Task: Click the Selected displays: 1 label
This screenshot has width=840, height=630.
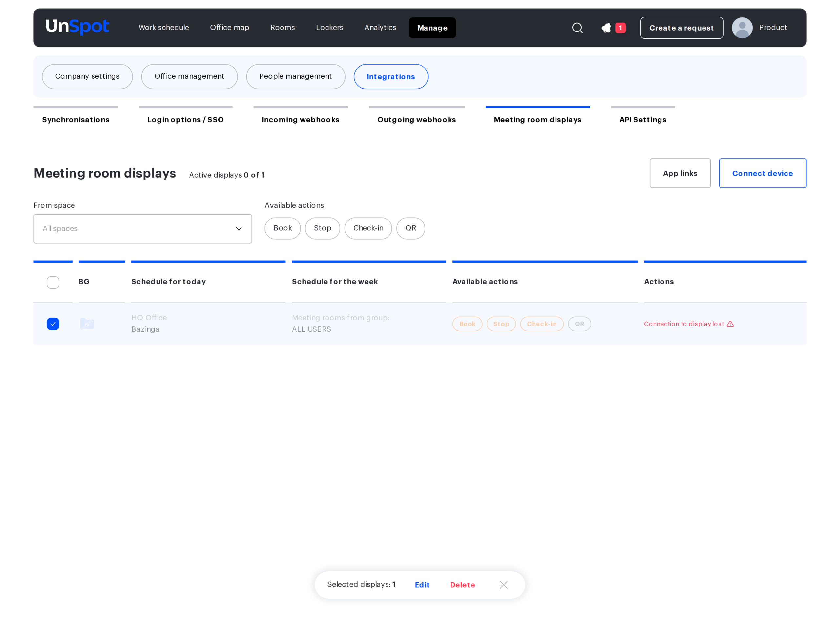Action: (361, 584)
